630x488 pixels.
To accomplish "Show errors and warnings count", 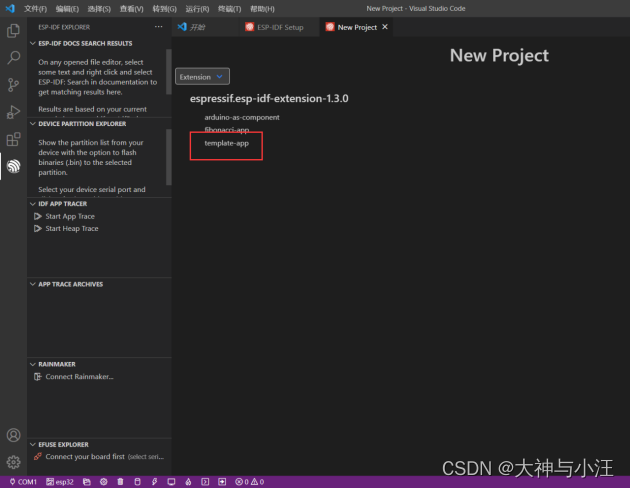I will pyautogui.click(x=250, y=482).
